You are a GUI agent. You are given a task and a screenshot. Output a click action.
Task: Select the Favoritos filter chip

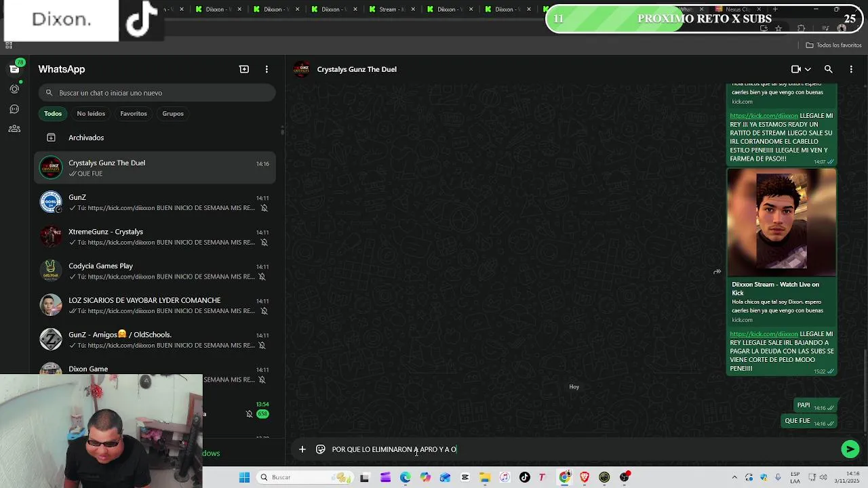coord(134,114)
